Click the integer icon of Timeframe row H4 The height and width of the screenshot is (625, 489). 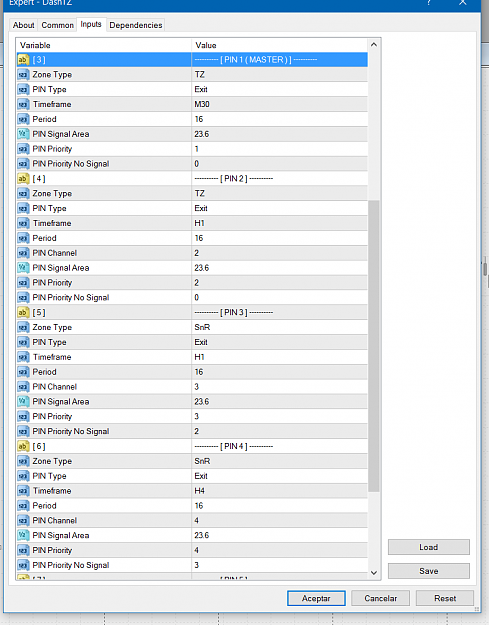tap(23, 491)
